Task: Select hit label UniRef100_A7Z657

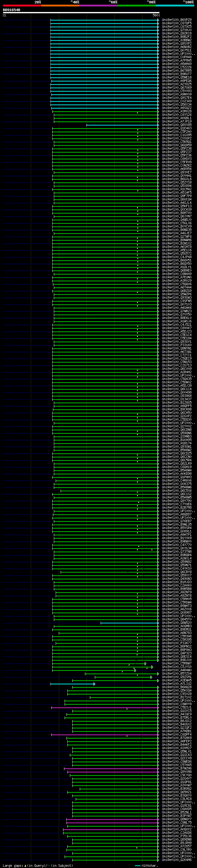Action: tap(177, 846)
